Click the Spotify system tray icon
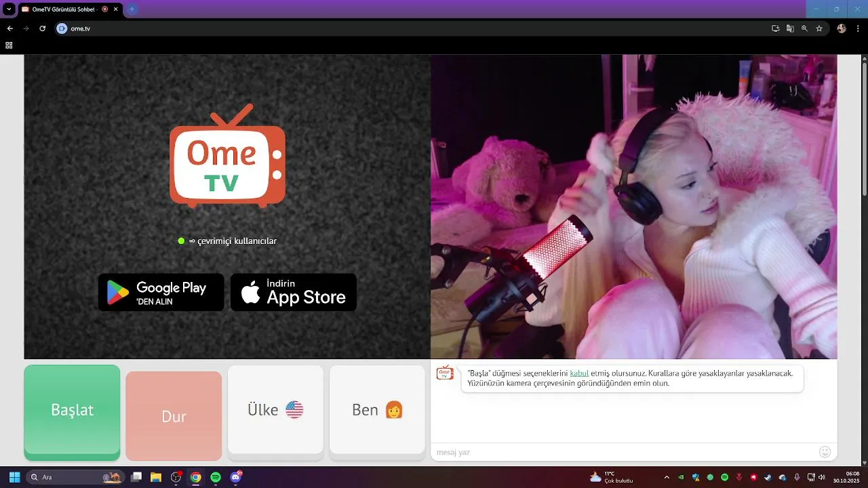The image size is (868, 488). click(724, 477)
